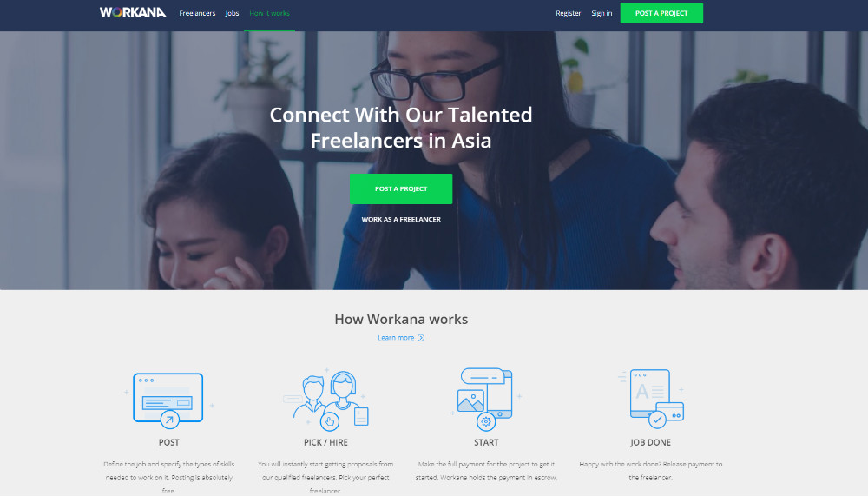This screenshot has height=496, width=868.
Task: Click the Workana logo
Action: (133, 12)
